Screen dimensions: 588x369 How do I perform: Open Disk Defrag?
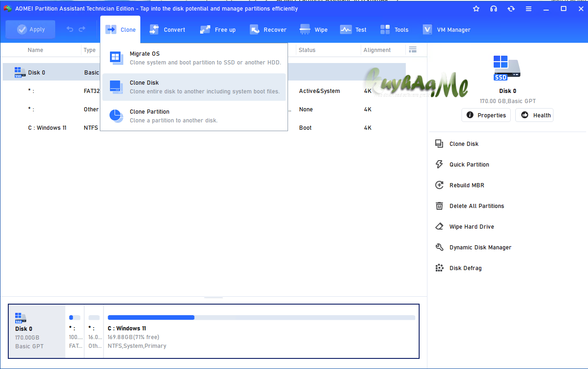coord(466,268)
